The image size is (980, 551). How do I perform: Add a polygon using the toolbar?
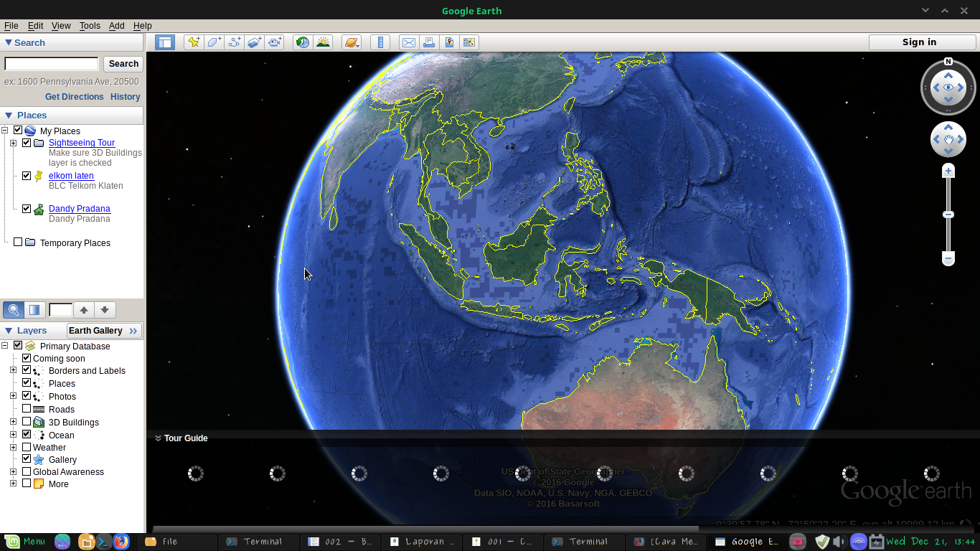(214, 42)
